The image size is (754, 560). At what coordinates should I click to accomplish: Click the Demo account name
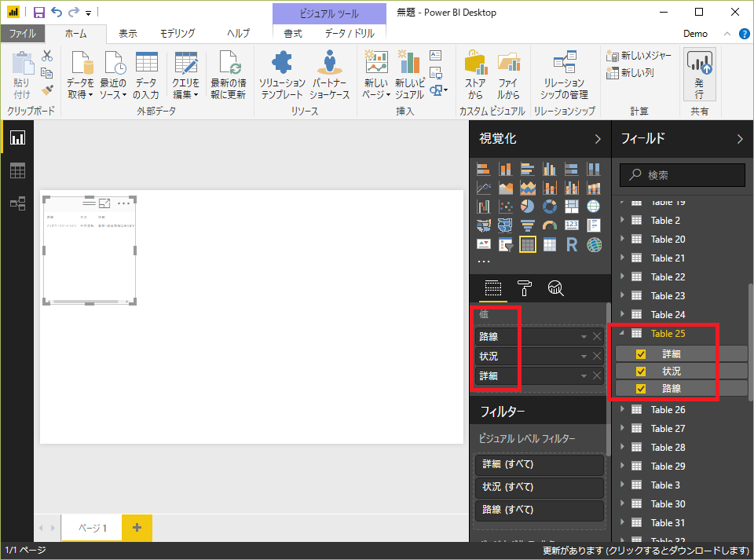(695, 34)
